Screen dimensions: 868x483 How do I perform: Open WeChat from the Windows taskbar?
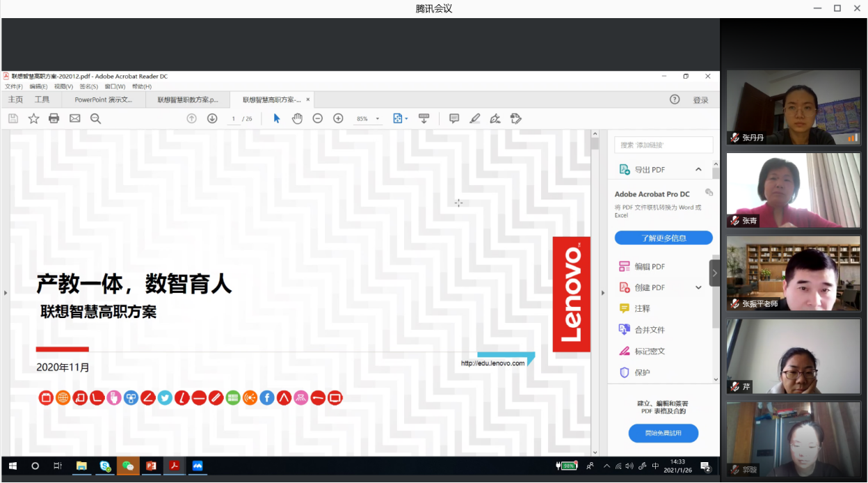pyautogui.click(x=127, y=466)
